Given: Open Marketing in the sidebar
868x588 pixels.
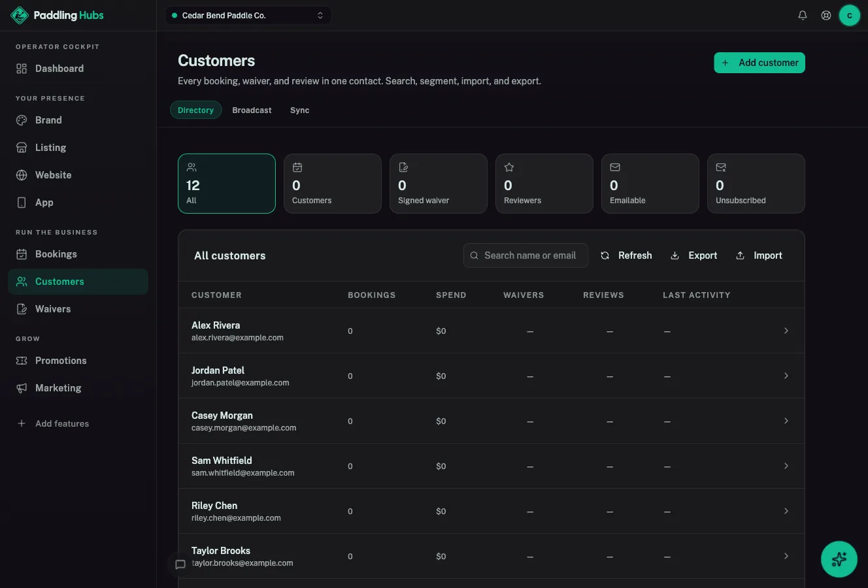Looking at the screenshot, I should point(78,388).
